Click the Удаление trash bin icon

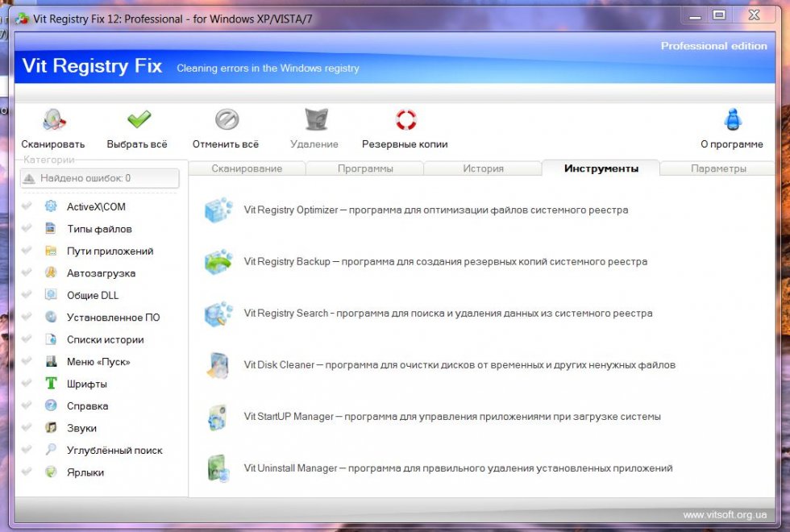click(x=316, y=120)
